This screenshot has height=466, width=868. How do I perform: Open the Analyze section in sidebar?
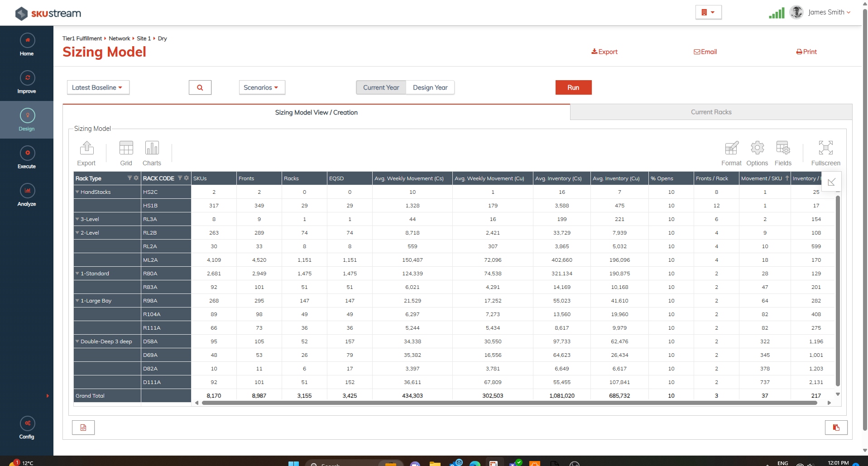pyautogui.click(x=27, y=195)
